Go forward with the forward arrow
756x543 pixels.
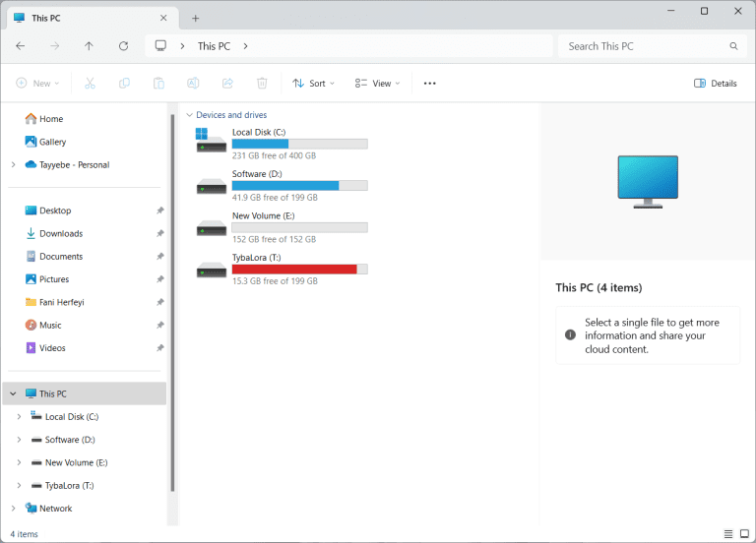pos(55,46)
